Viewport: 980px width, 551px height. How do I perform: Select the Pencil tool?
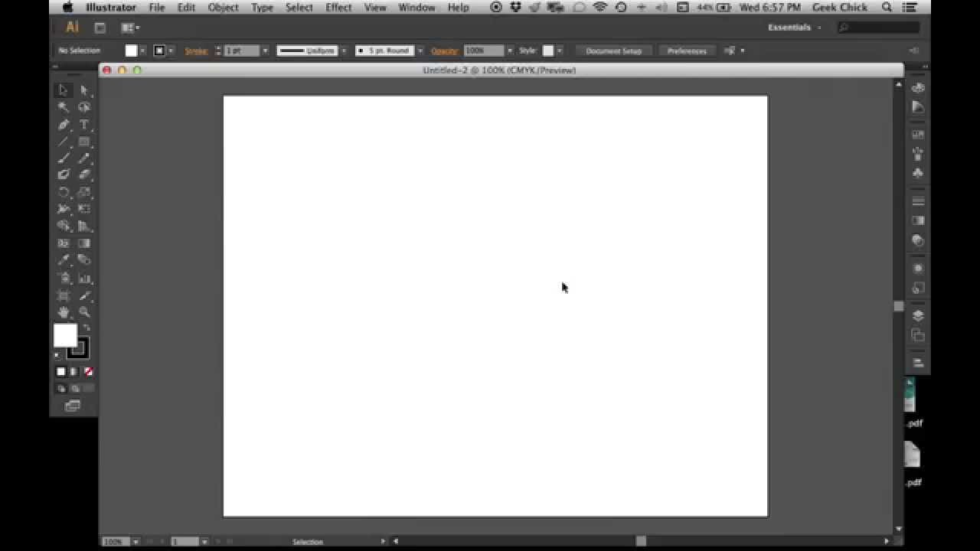(x=84, y=158)
